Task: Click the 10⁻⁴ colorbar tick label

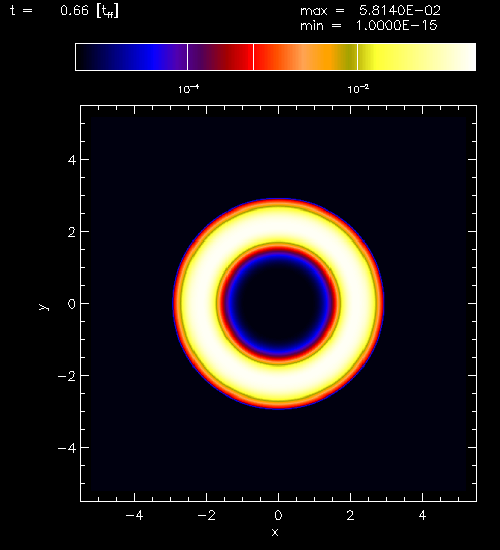Action: tap(188, 89)
